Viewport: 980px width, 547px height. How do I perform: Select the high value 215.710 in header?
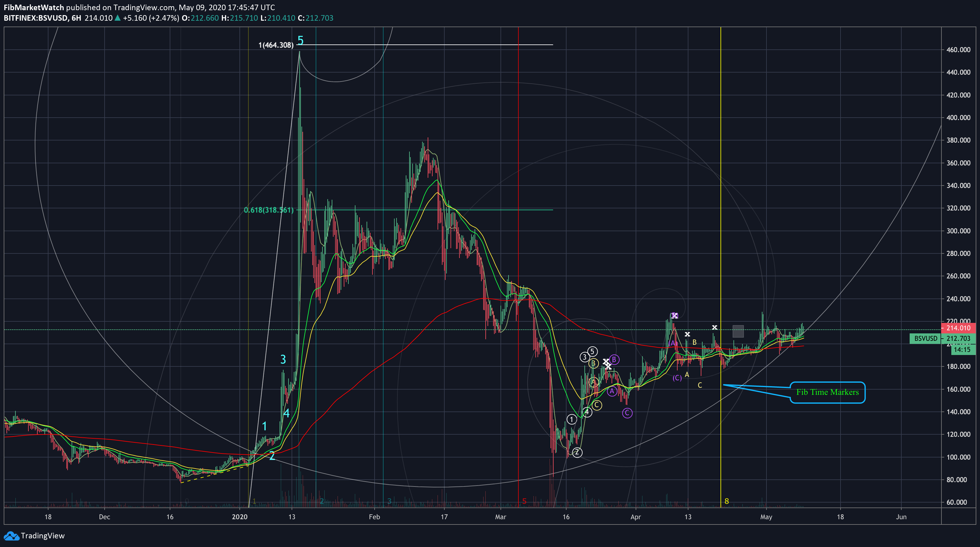[243, 18]
